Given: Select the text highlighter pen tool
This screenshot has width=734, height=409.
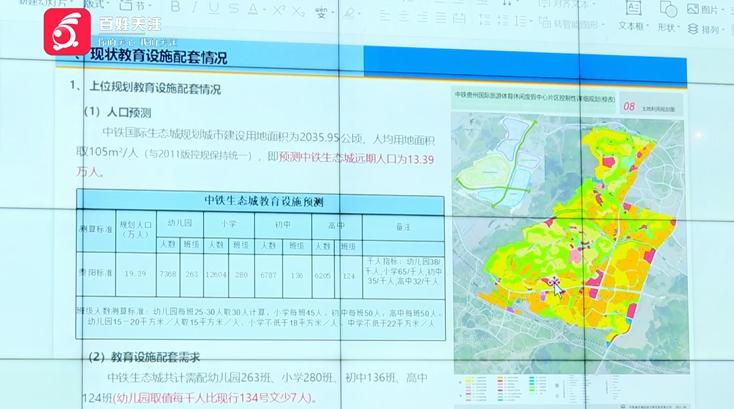Looking at the screenshot, I should [349, 13].
